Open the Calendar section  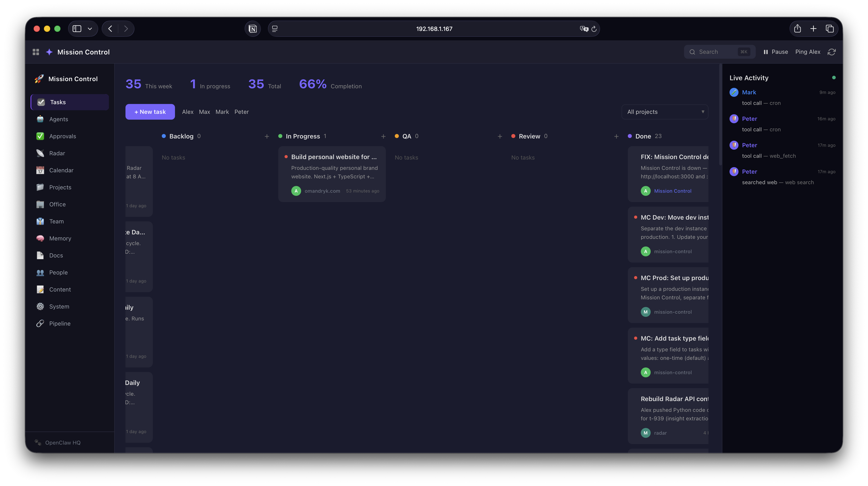tap(61, 170)
